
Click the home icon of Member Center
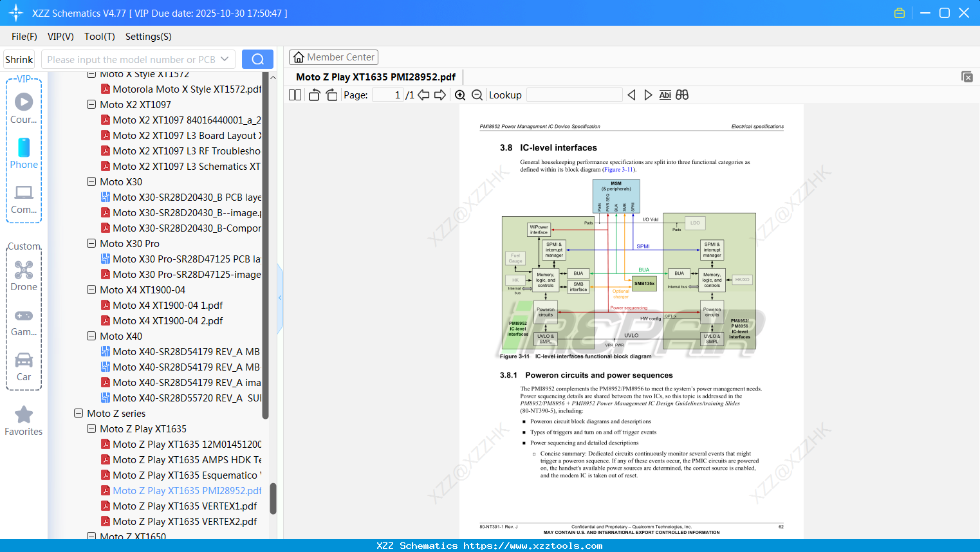pos(299,57)
